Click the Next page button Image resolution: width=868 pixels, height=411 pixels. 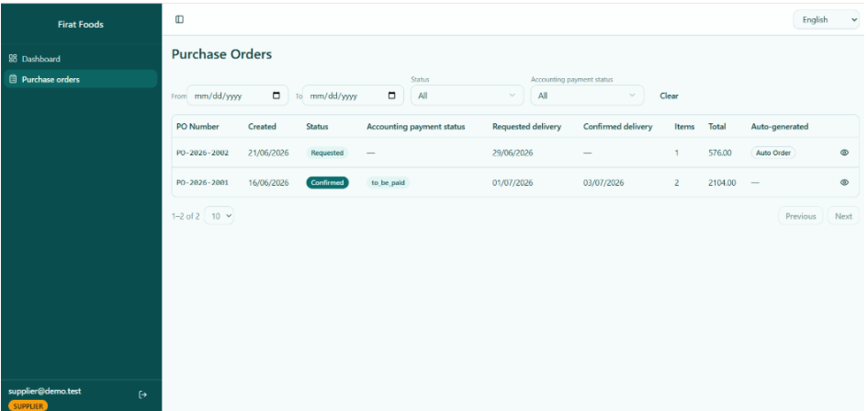click(843, 216)
